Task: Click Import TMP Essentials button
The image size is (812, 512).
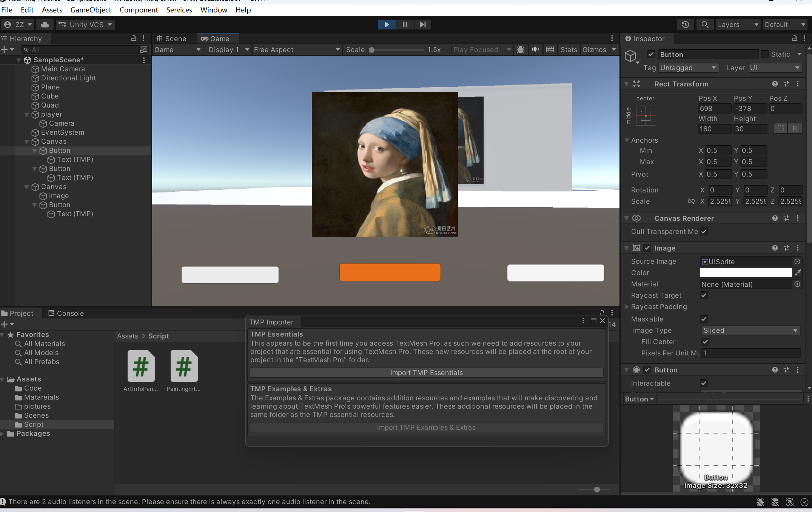Action: pyautogui.click(x=426, y=373)
